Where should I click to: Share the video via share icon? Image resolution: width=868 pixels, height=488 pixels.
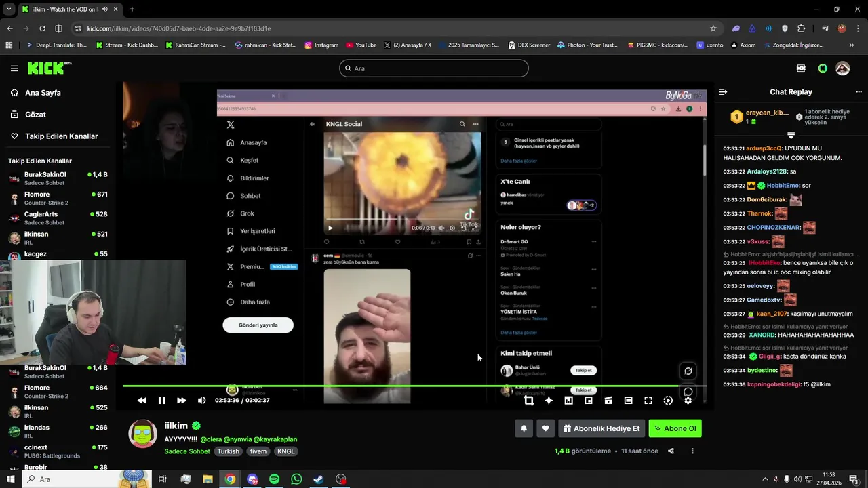tap(671, 451)
